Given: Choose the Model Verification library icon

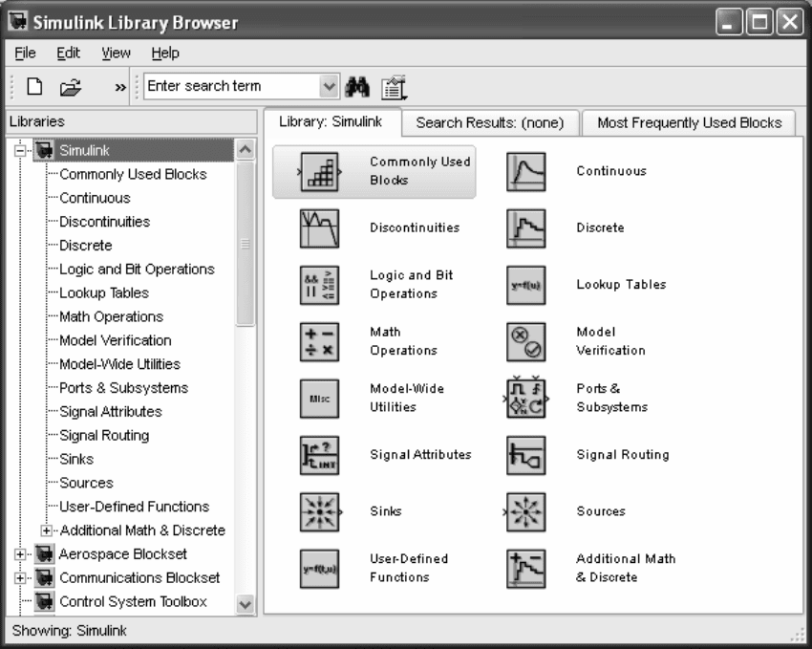Looking at the screenshot, I should click(525, 342).
